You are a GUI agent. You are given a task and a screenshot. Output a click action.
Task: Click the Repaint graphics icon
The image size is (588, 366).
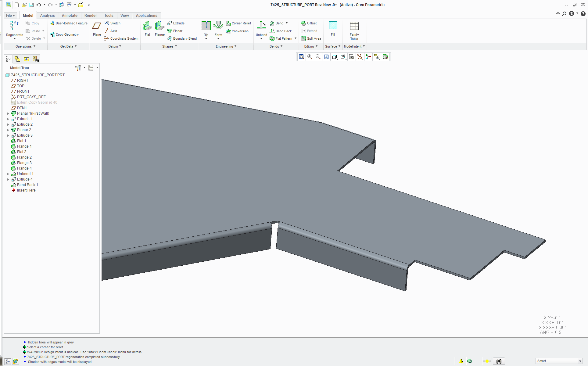326,57
